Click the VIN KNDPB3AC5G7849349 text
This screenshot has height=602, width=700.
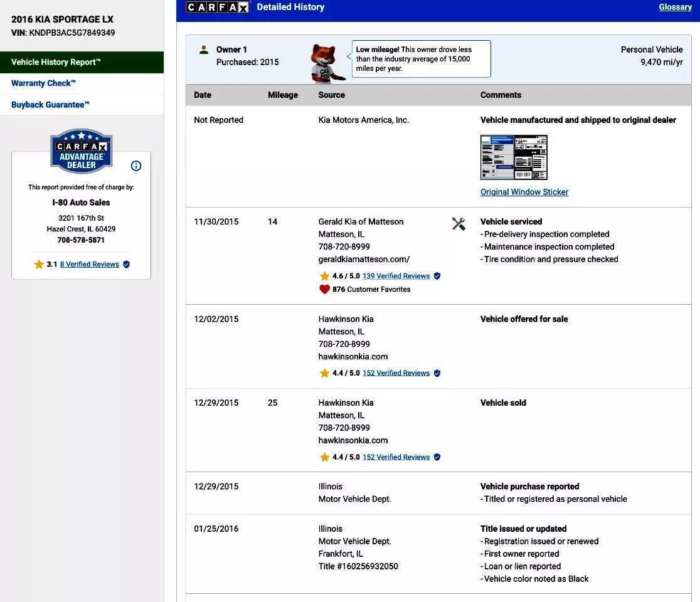point(63,33)
